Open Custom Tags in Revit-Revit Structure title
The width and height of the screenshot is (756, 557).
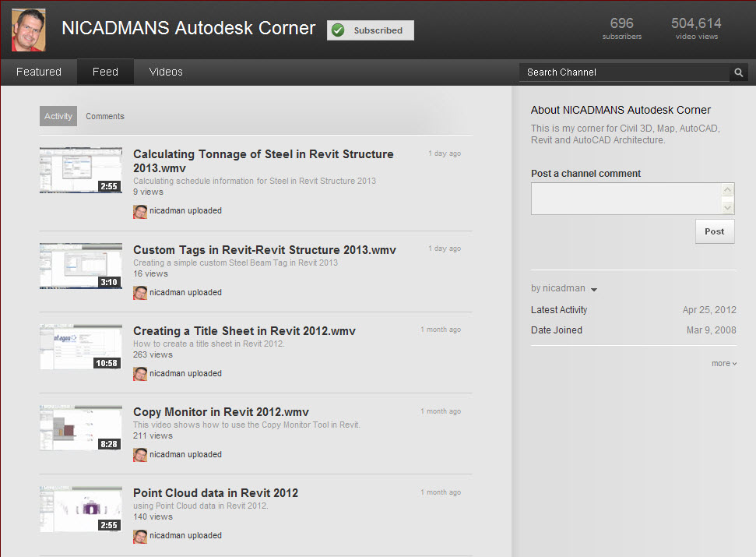(x=264, y=250)
